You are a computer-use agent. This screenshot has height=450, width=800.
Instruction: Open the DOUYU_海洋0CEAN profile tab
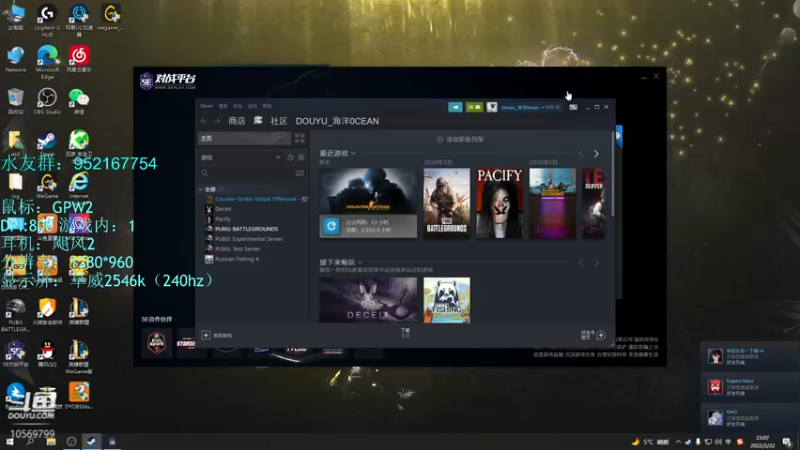tap(337, 121)
